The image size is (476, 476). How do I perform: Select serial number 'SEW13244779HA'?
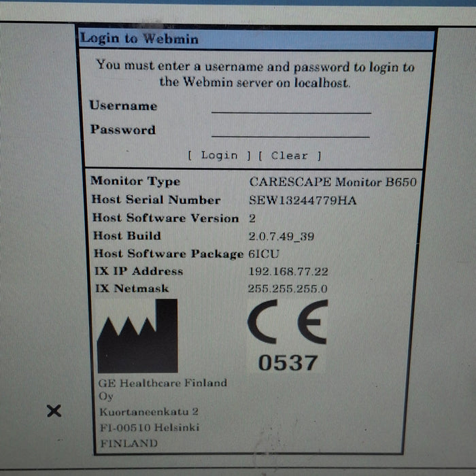pos(303,201)
